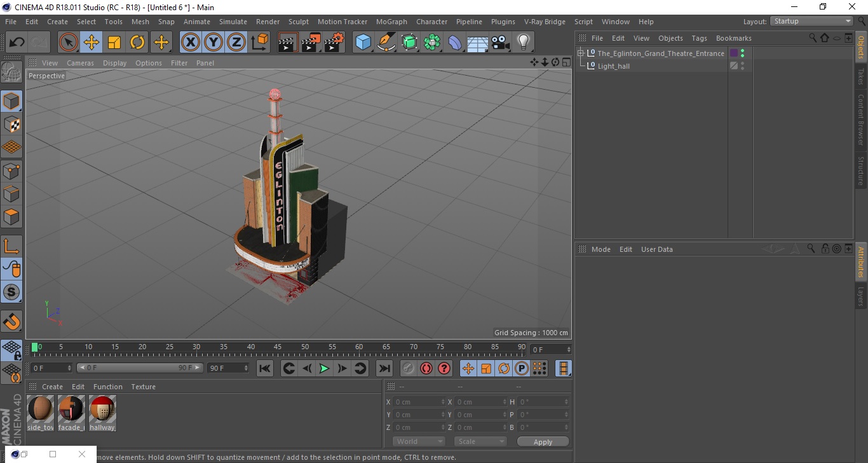The image size is (868, 463).
Task: Click Record Active Objects button
Action: click(x=409, y=368)
